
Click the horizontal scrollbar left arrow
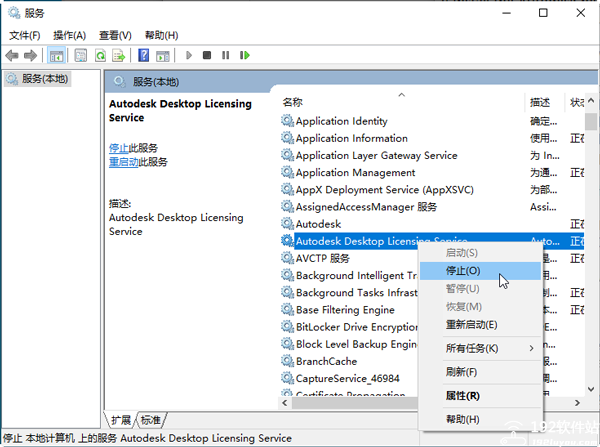(285, 403)
